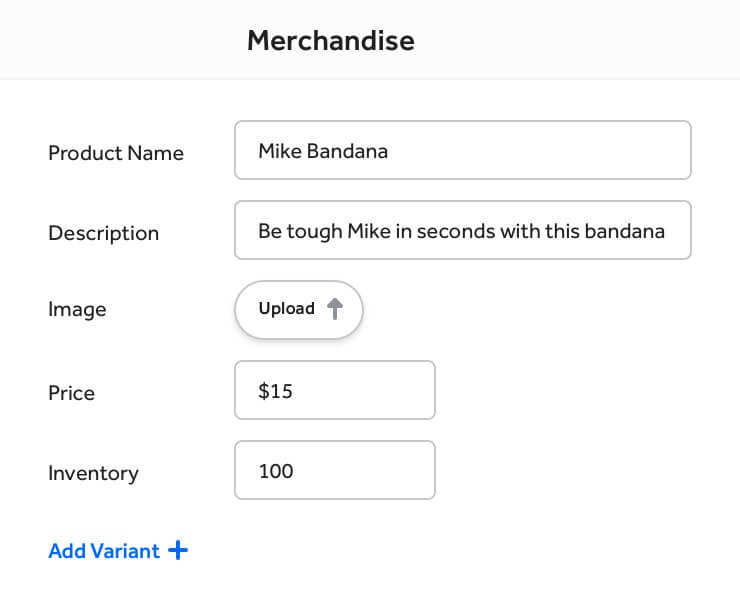Screen dimensions: 740x608
Task: Click the Add Variant link
Action: point(104,551)
